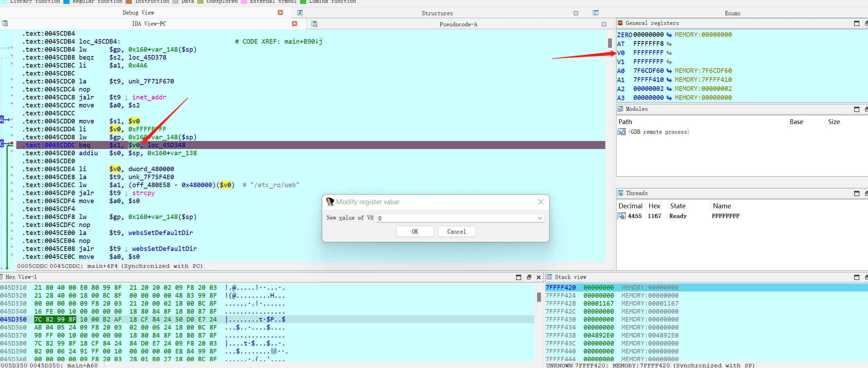The width and height of the screenshot is (868, 368).
Task: Click the State column header in Threads
Action: 678,206
